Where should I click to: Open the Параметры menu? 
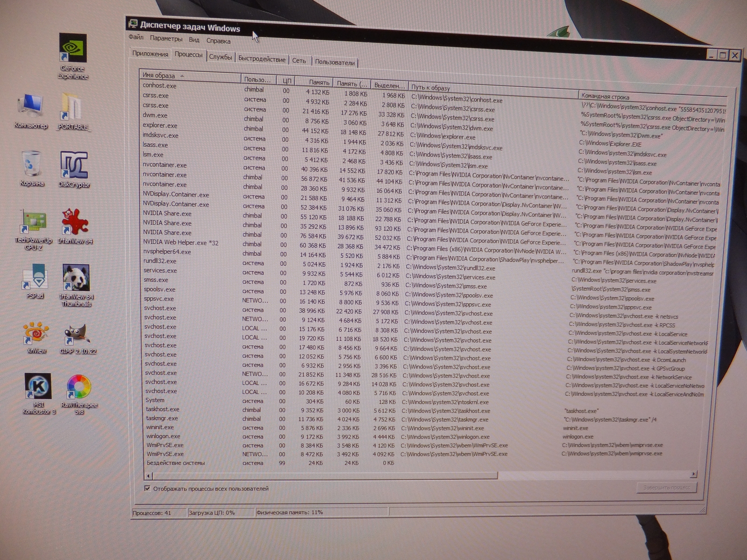point(166,39)
